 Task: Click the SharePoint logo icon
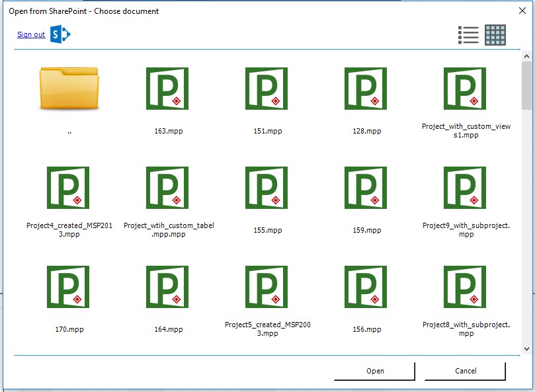pyautogui.click(x=60, y=34)
